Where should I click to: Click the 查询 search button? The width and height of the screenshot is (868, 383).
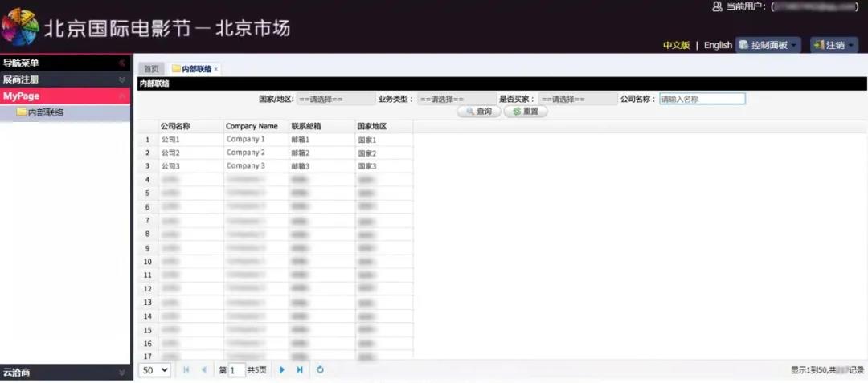point(478,112)
